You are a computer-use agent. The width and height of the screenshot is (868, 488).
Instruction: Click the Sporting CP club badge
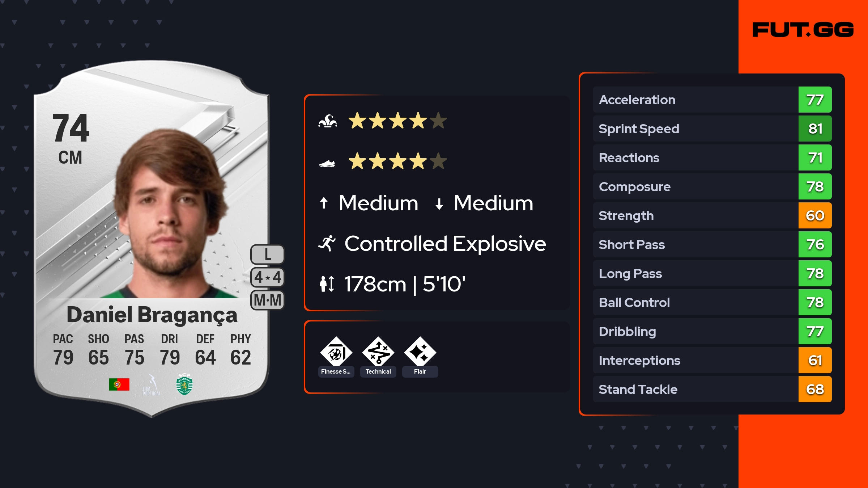click(184, 384)
